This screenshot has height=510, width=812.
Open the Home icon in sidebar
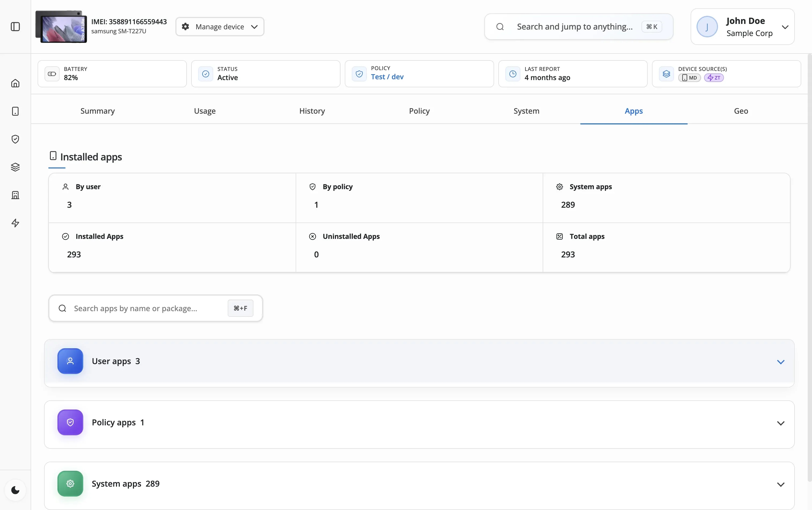(x=15, y=83)
